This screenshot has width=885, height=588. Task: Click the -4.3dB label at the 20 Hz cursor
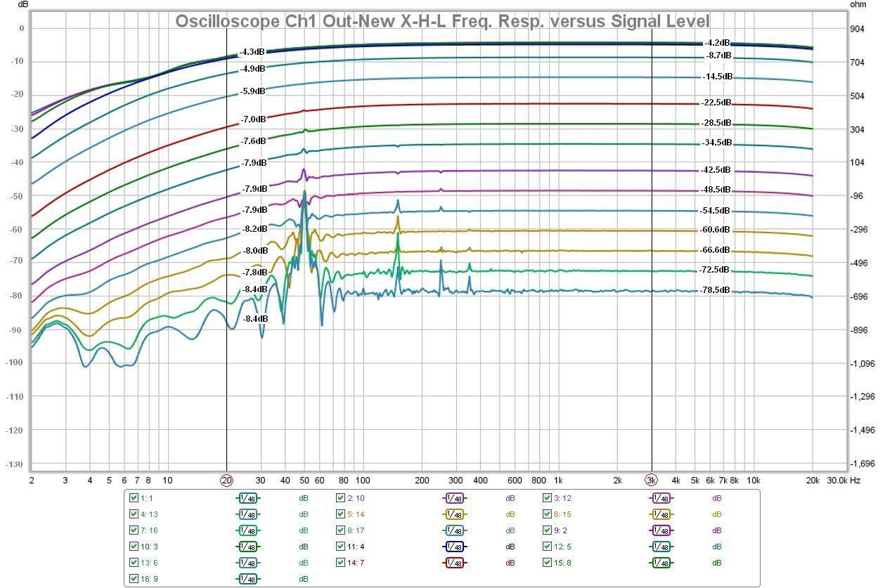252,52
